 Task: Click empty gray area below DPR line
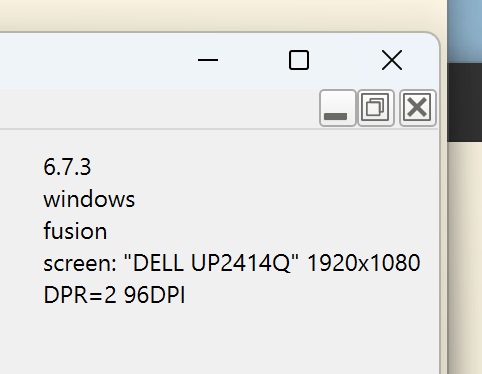click(217, 340)
